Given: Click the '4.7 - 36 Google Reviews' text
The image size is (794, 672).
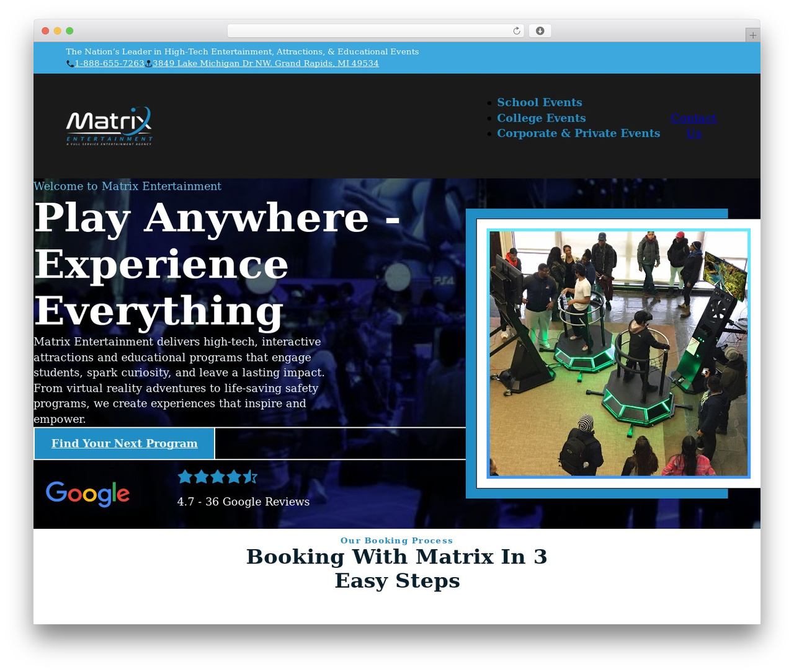Looking at the screenshot, I should 243,502.
